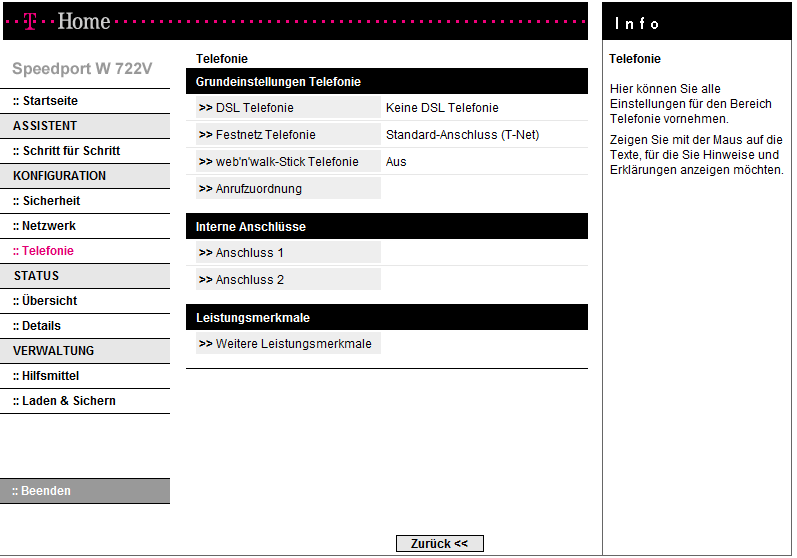Configure internal Anschluss 2
This screenshot has height=558, width=797.
click(249, 280)
